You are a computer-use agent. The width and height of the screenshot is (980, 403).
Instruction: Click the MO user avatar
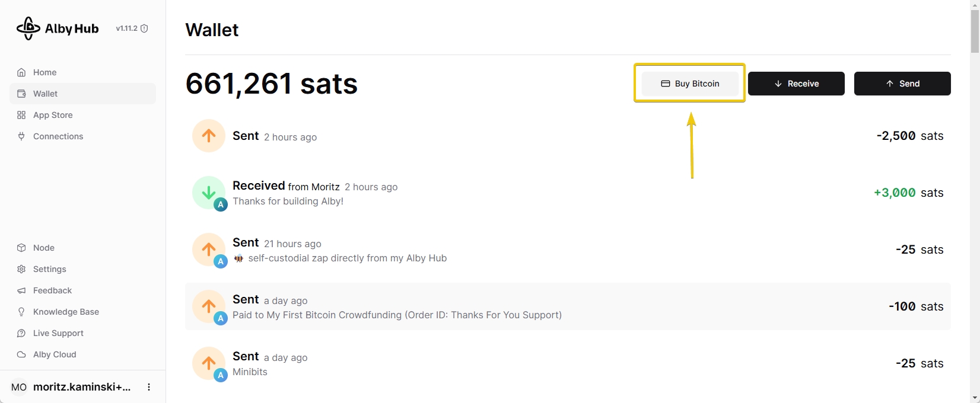19,387
